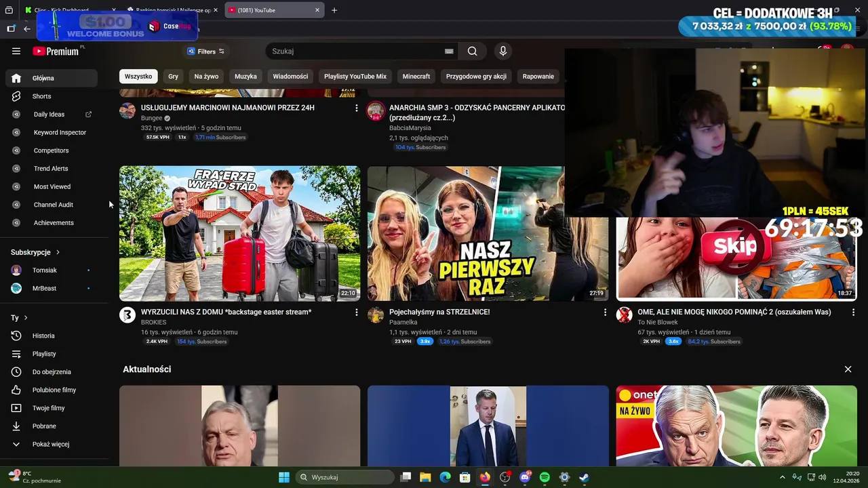Open BROKIES channel avatar
This screenshot has height=488, width=868.
127,315
